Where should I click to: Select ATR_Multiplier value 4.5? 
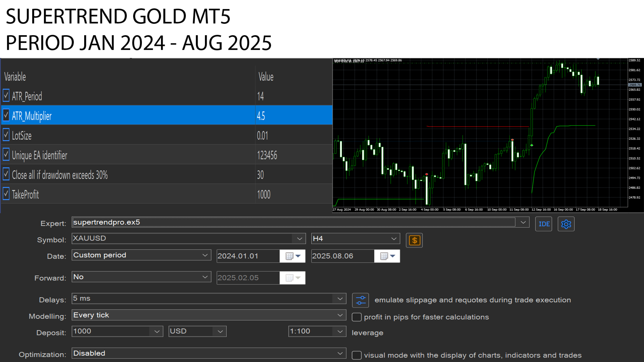(261, 116)
